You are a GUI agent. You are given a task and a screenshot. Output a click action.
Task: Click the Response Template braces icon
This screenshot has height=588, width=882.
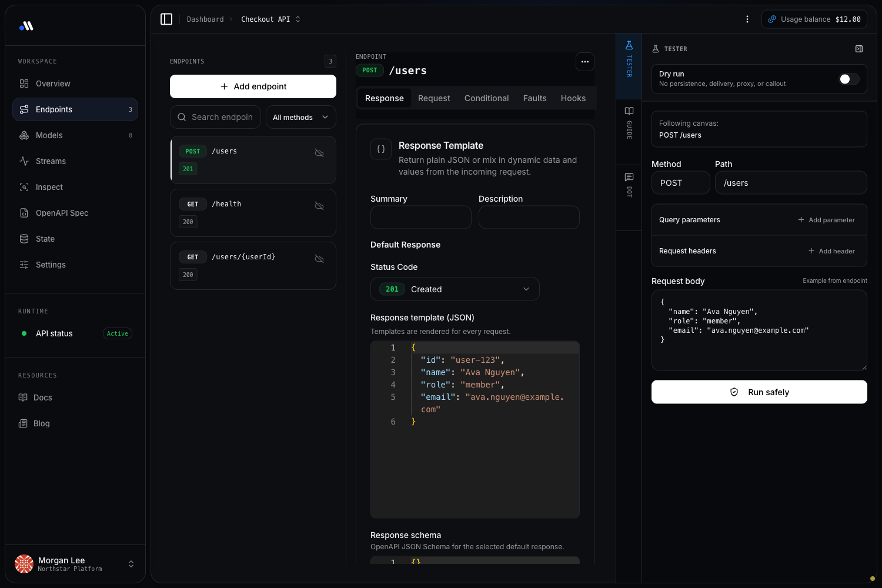coord(381,149)
